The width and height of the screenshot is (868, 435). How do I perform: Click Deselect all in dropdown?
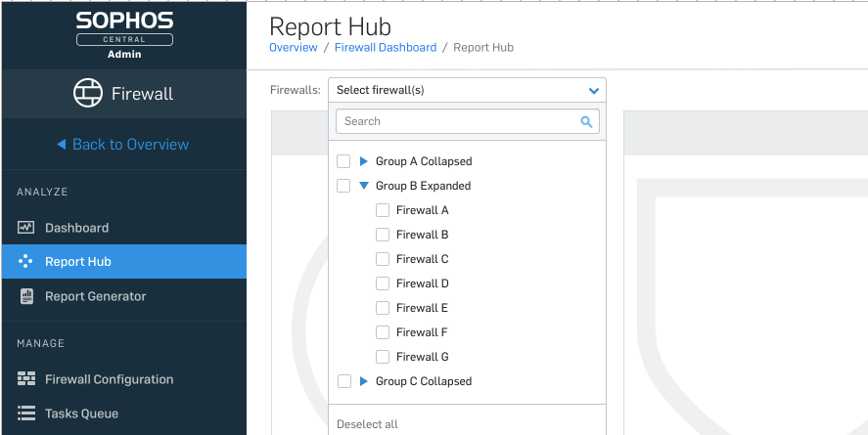tap(367, 424)
